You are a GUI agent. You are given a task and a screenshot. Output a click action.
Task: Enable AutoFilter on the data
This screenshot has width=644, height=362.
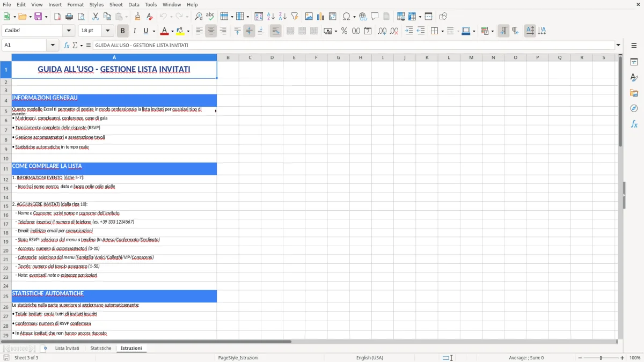tap(295, 16)
